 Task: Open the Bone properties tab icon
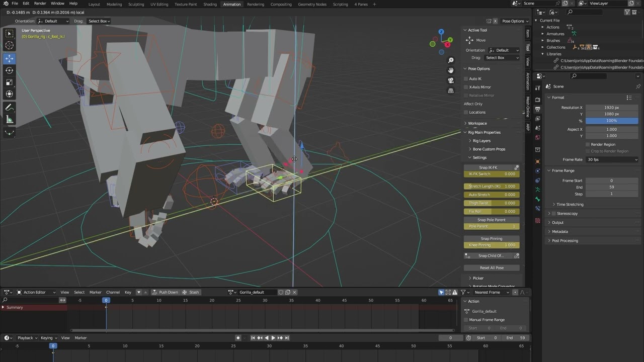tap(538, 199)
